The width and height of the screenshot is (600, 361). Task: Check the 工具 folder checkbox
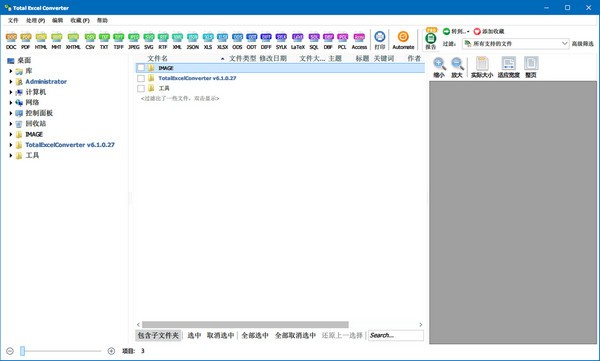click(141, 88)
